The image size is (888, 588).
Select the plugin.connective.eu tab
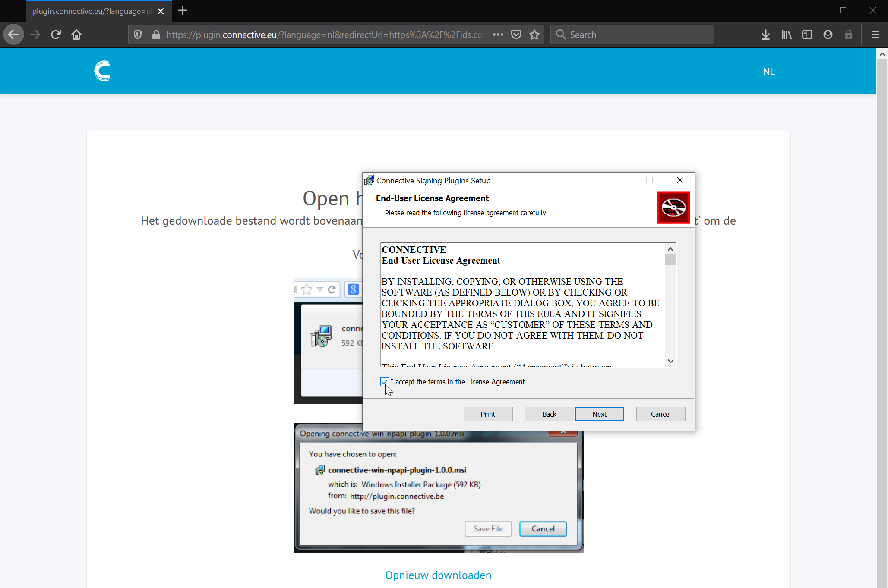[x=92, y=11]
